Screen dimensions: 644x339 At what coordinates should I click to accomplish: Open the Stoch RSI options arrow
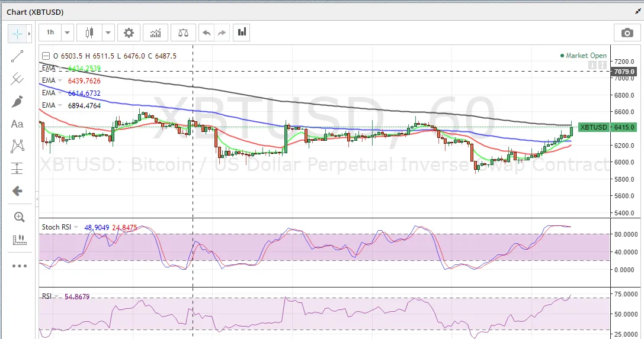pos(76,227)
